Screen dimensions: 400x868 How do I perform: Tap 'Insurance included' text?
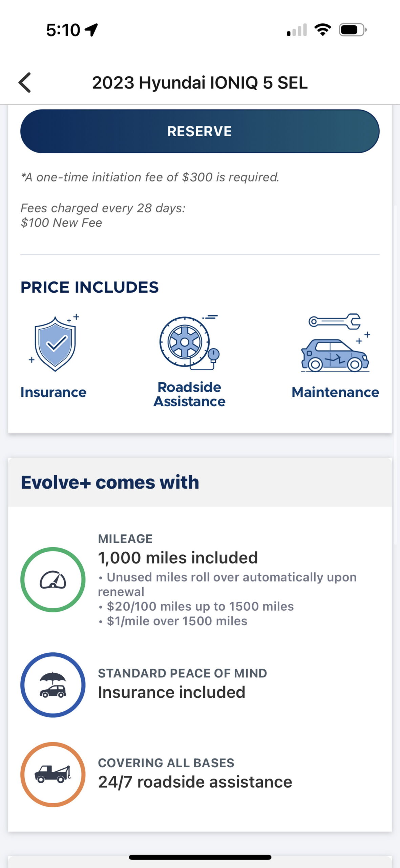coord(171,692)
